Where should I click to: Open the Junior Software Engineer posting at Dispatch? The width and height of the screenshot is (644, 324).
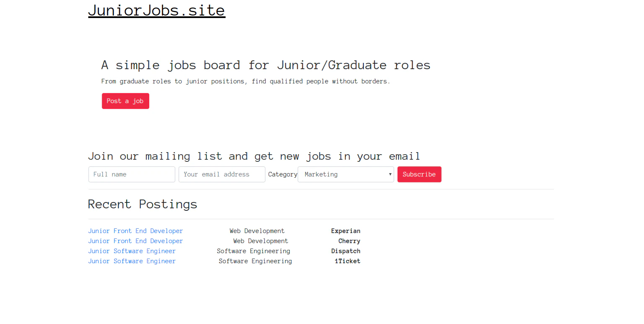(x=132, y=251)
